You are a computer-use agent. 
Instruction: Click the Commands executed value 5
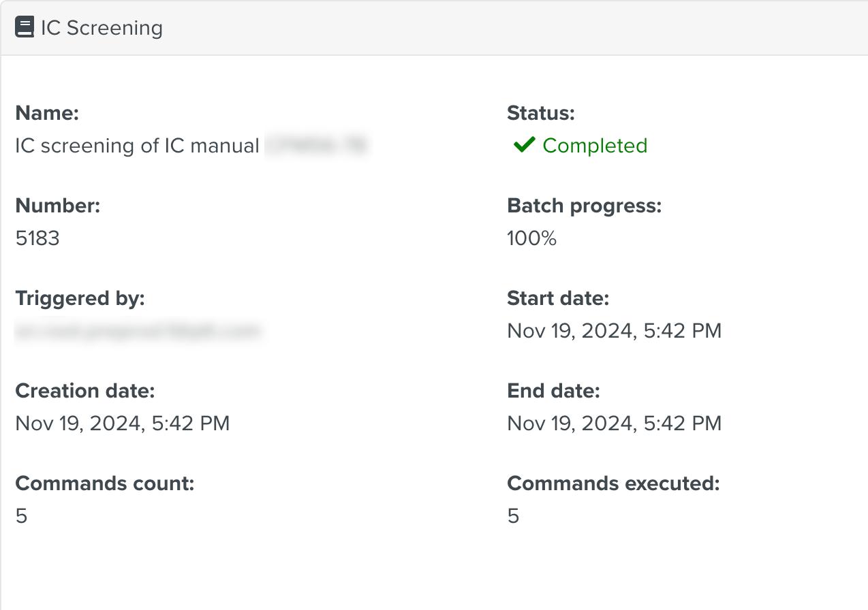point(512,515)
